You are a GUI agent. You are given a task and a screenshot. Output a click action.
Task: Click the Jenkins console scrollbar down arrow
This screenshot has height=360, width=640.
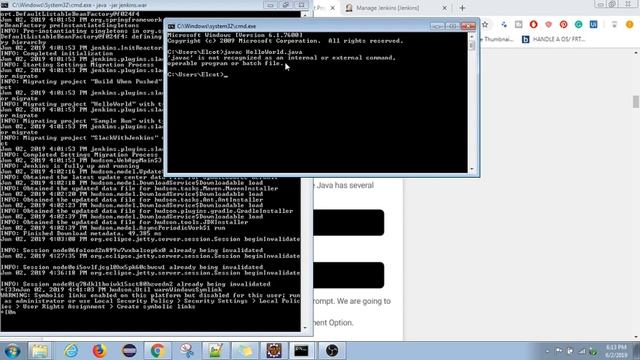click(305, 328)
